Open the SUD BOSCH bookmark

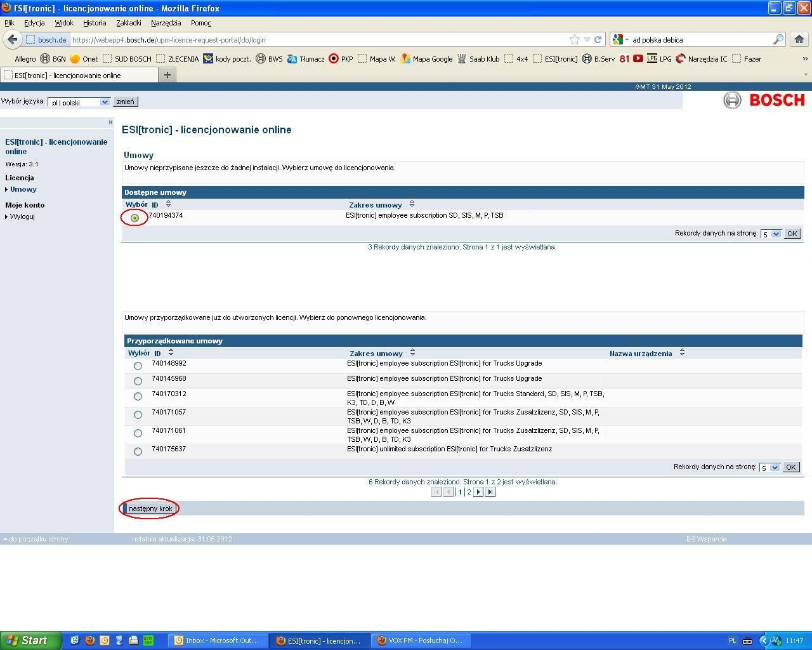127,59
